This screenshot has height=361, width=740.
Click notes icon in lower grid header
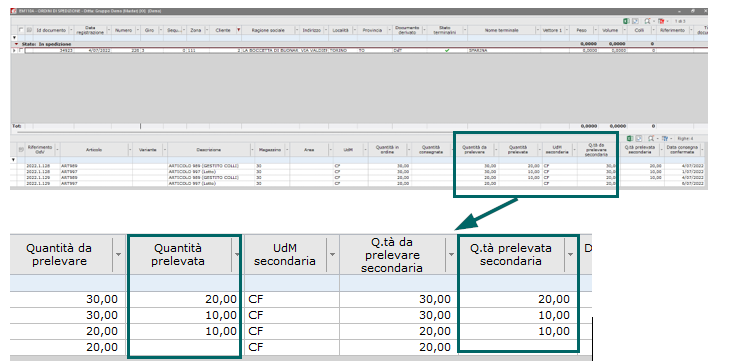pos(21,150)
